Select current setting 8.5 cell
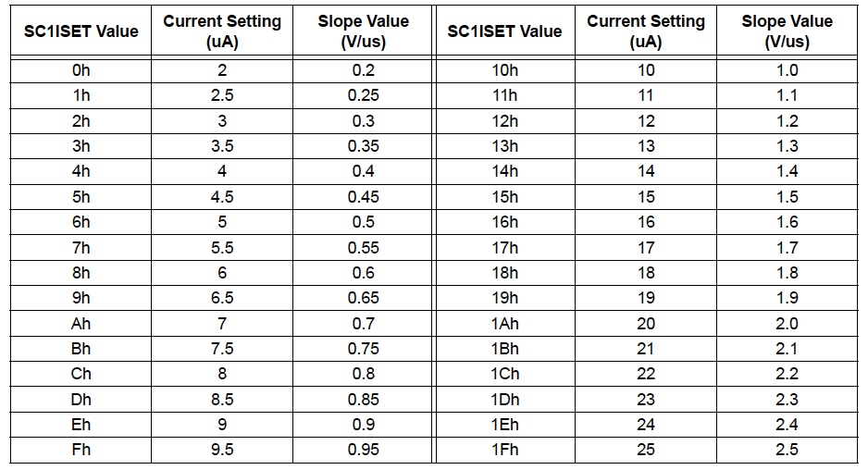 pos(221,400)
